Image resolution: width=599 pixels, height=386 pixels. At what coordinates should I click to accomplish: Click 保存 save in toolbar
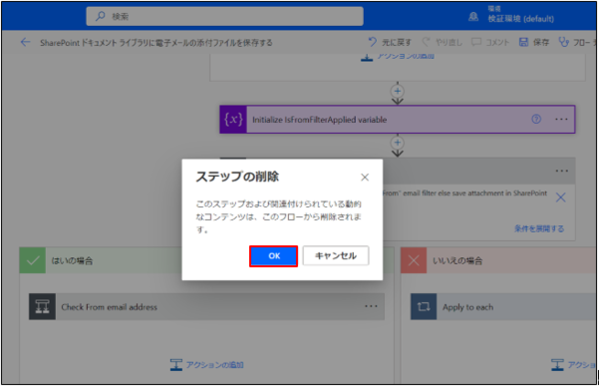tap(534, 42)
